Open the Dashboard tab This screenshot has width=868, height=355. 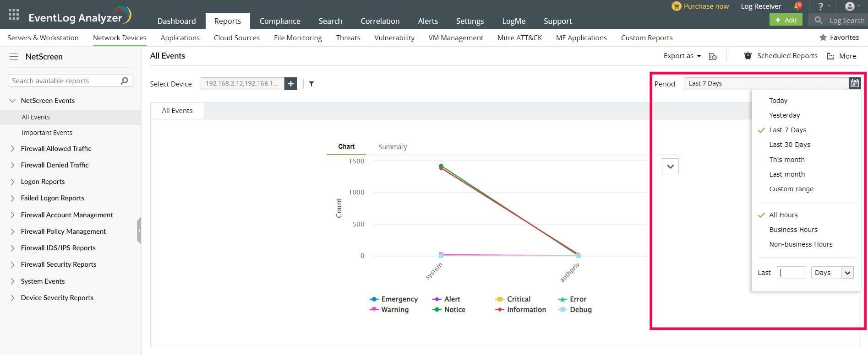tap(176, 21)
